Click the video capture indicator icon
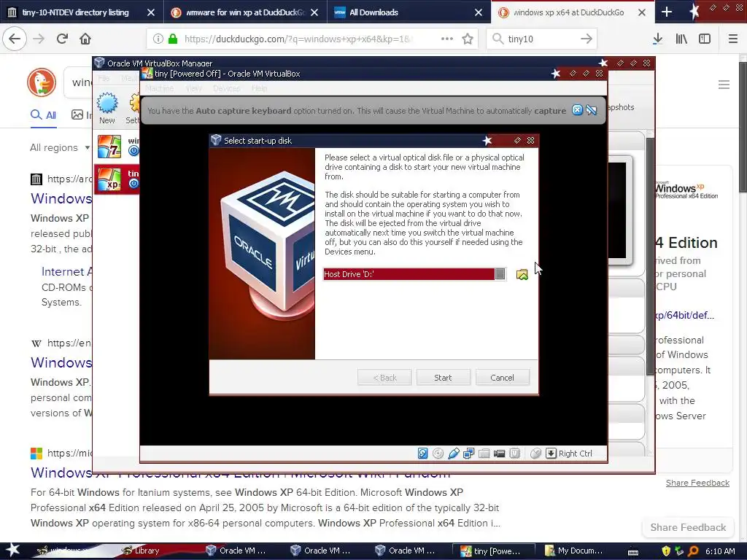Viewport: 747px width, 560px height. (x=499, y=454)
